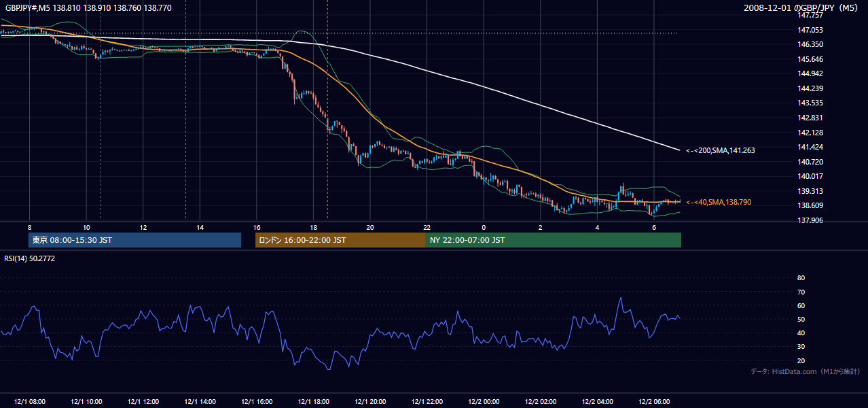Click the RSI(14) 50.2772 indicator label

pos(30,258)
